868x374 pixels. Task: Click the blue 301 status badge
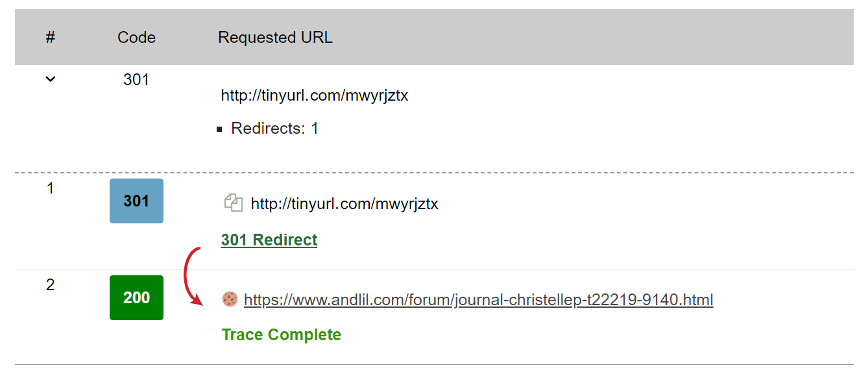[x=136, y=201]
